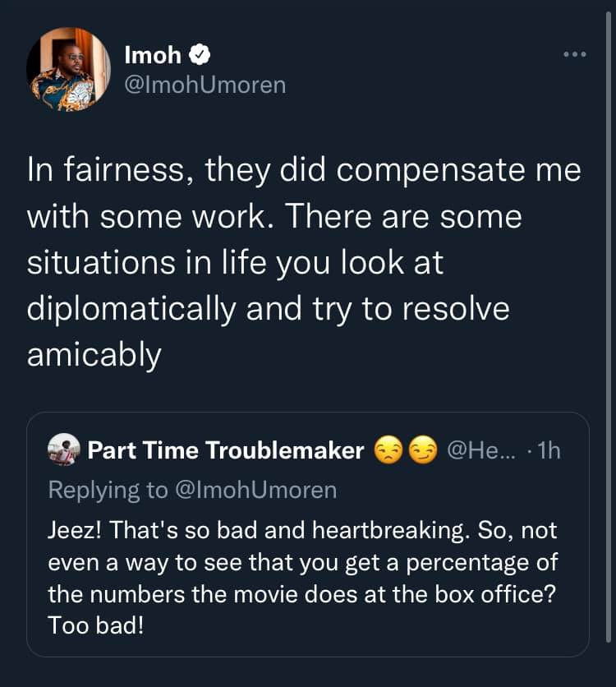Open Imoh's profile picture
Image resolution: width=616 pixels, height=687 pixels.
point(68,69)
